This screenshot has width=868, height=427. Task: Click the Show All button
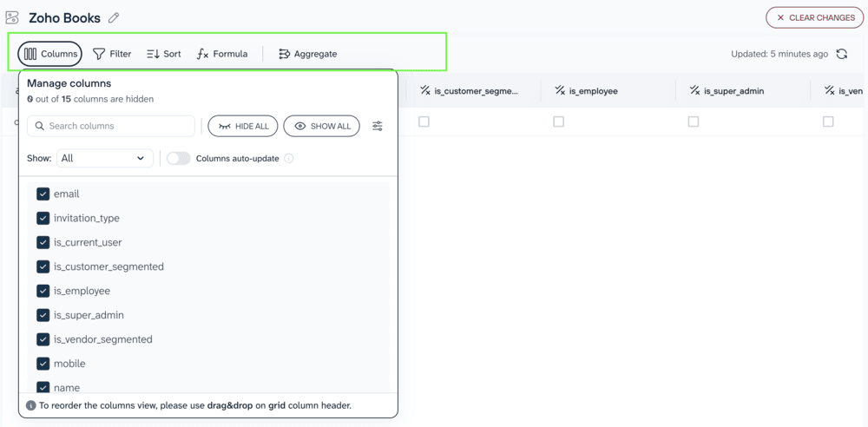[x=322, y=126]
